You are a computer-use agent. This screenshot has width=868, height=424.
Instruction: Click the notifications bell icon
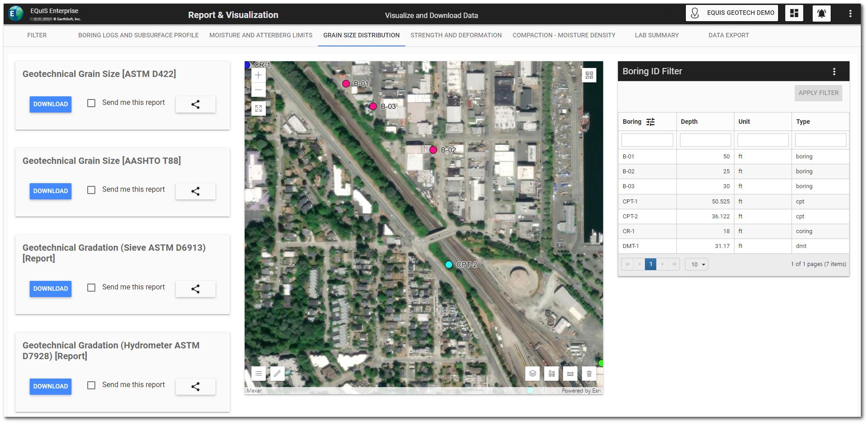[821, 14]
